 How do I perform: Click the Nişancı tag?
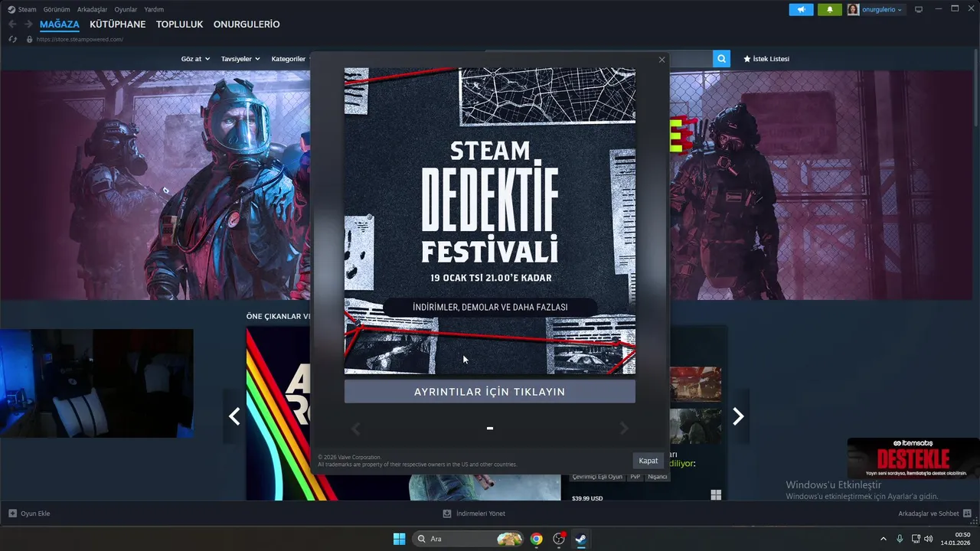click(x=657, y=477)
